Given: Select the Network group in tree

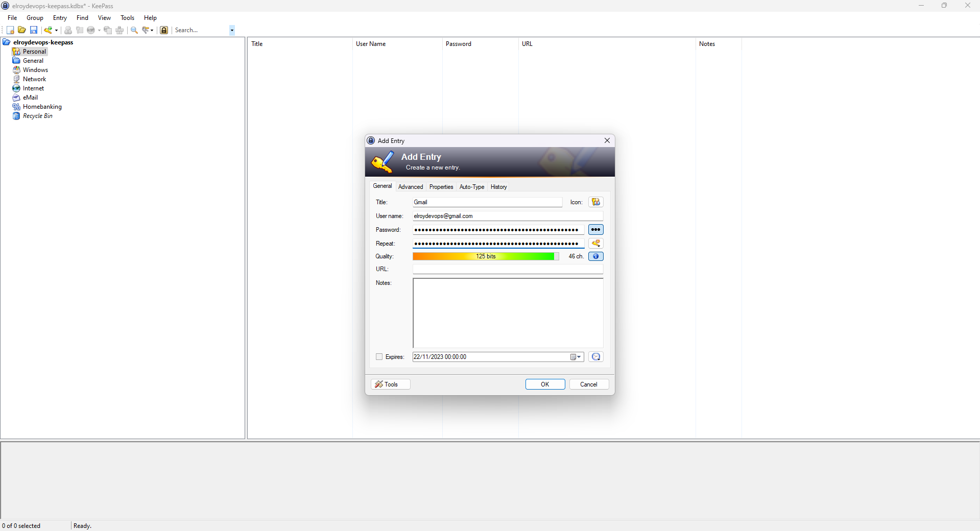Looking at the screenshot, I should (x=34, y=79).
